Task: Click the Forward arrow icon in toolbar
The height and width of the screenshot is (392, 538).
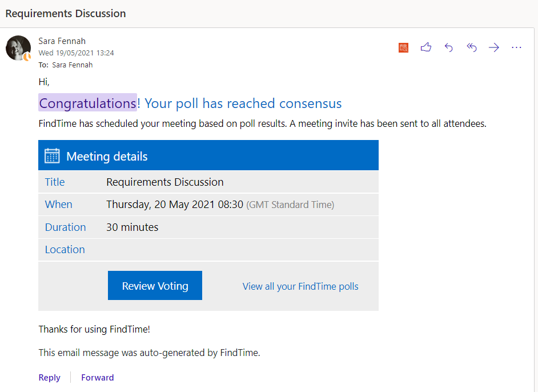Action: [x=494, y=48]
